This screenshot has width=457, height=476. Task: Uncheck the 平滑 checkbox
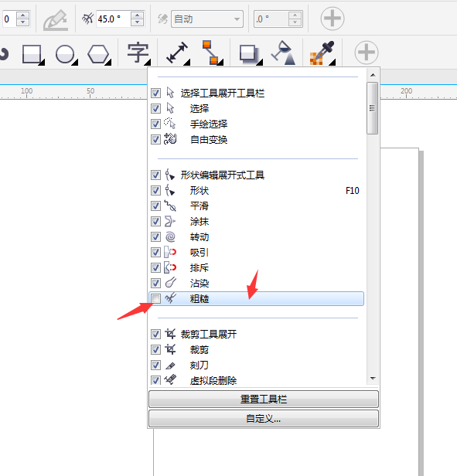coord(155,206)
